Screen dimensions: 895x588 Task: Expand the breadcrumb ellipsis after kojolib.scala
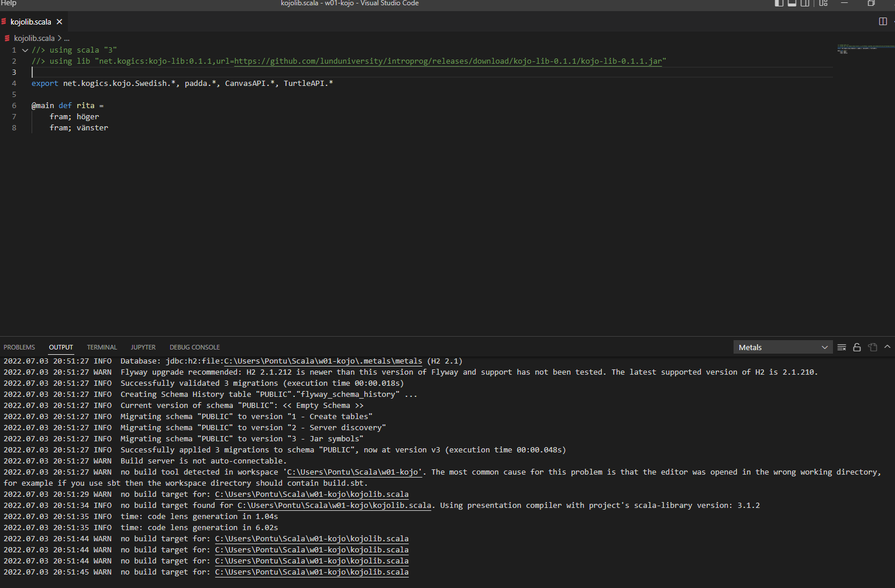pos(67,38)
